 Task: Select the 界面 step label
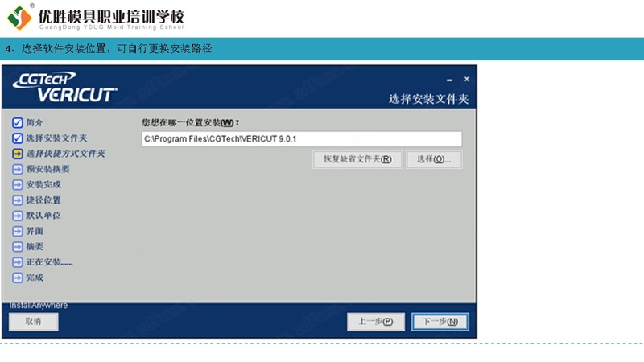tap(35, 231)
